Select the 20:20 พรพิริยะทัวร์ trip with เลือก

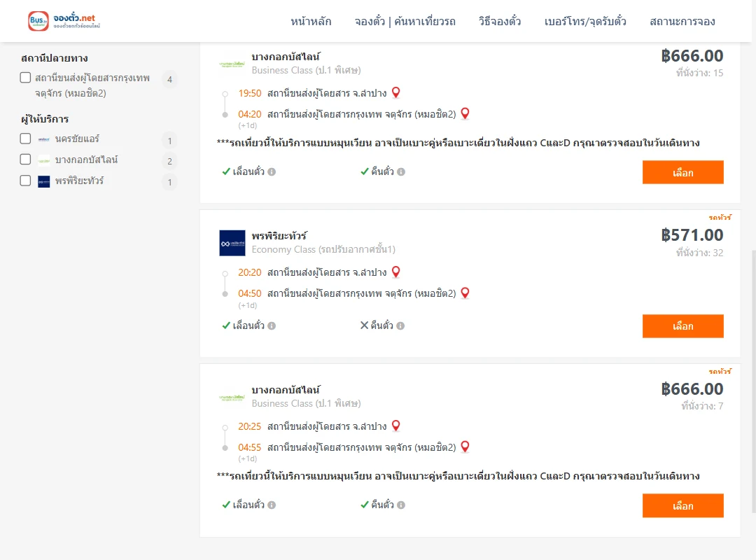tap(682, 326)
